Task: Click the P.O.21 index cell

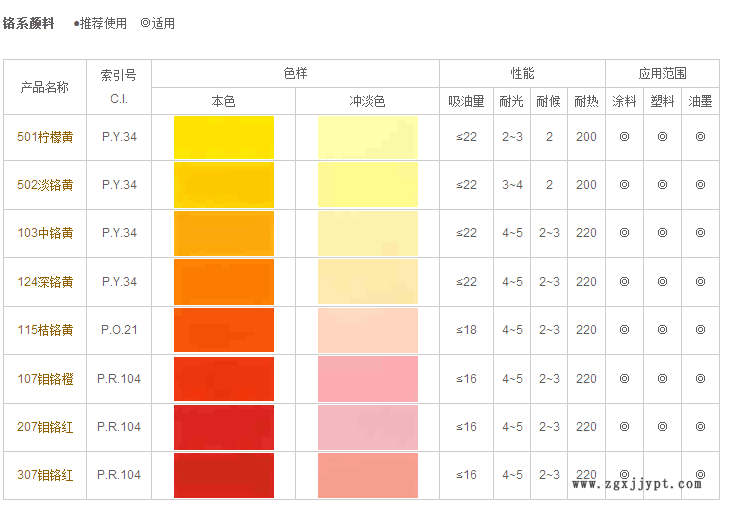Action: pyautogui.click(x=119, y=330)
